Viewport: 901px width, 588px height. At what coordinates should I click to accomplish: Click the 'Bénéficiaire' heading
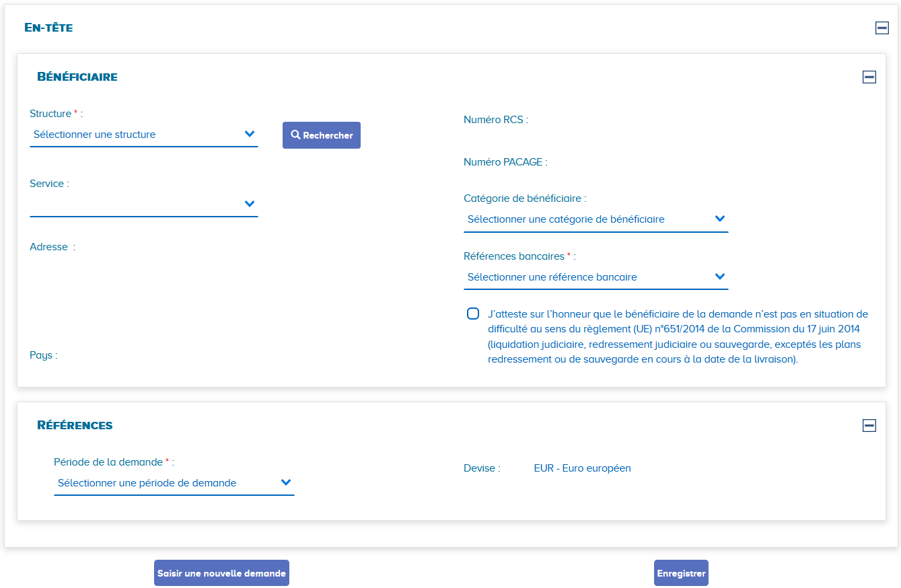pyautogui.click(x=77, y=77)
